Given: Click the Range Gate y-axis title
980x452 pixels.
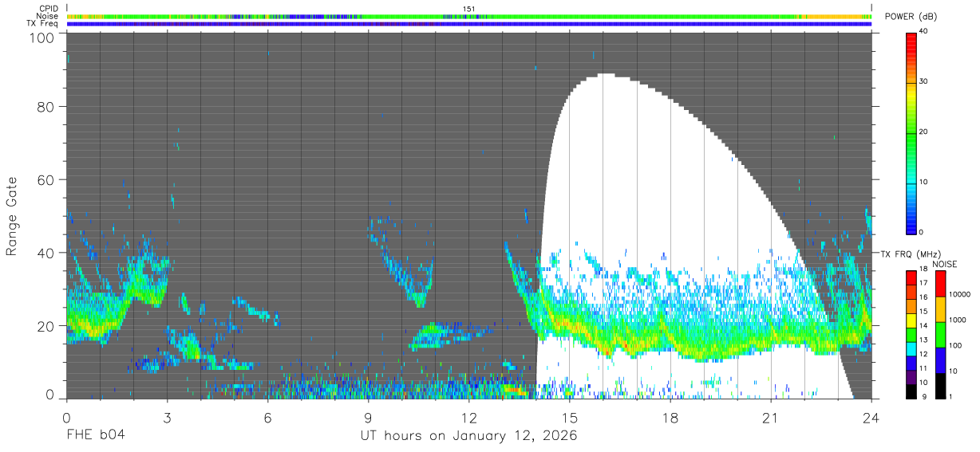Looking at the screenshot, I should click(12, 216).
